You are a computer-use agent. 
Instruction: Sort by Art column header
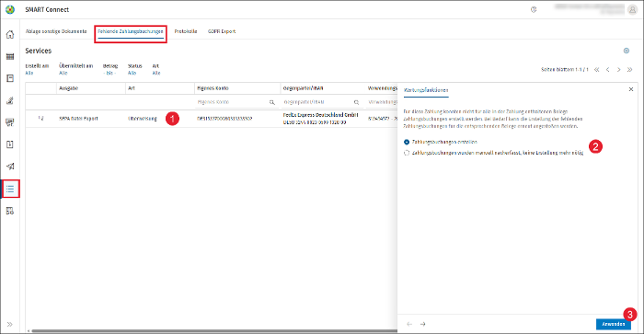coord(132,88)
